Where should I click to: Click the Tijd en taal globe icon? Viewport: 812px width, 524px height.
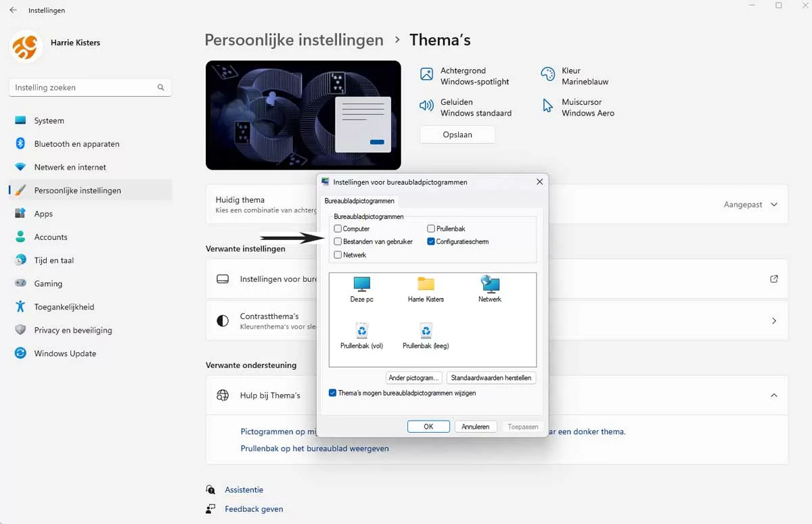click(x=20, y=260)
